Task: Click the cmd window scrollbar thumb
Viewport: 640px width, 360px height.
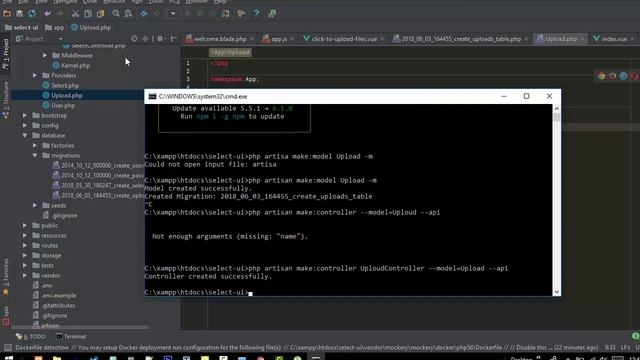Action: pyautogui.click(x=556, y=117)
